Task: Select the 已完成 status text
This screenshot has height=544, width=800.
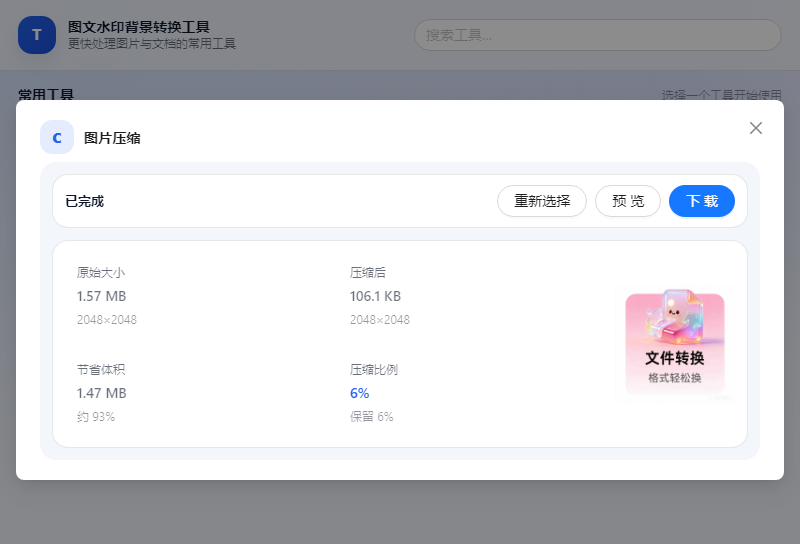Action: 85,201
